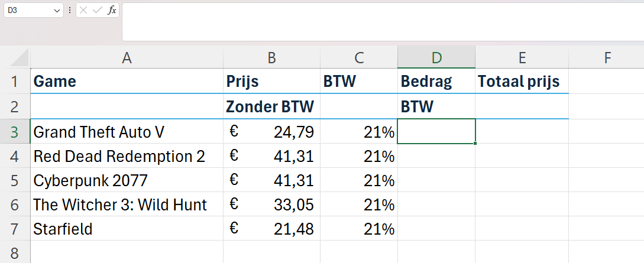Click the formula bar three-dot handle
Screen dimensions: 644x263
point(70,10)
